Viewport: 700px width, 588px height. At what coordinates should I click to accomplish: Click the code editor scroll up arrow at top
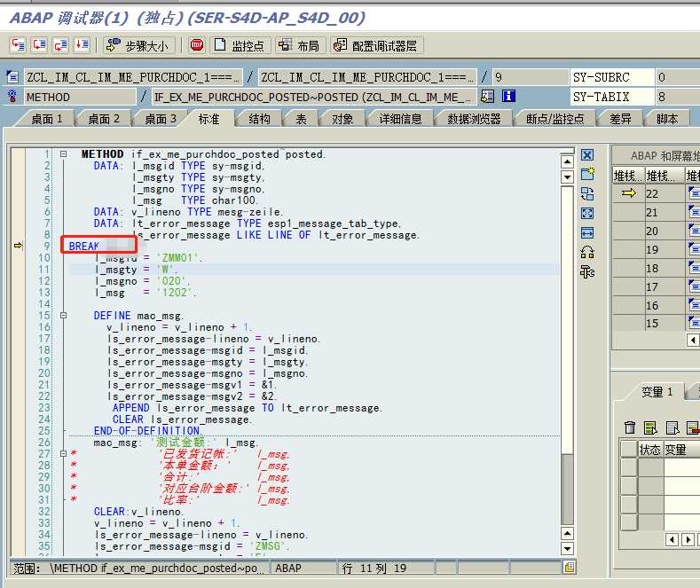pyautogui.click(x=567, y=162)
